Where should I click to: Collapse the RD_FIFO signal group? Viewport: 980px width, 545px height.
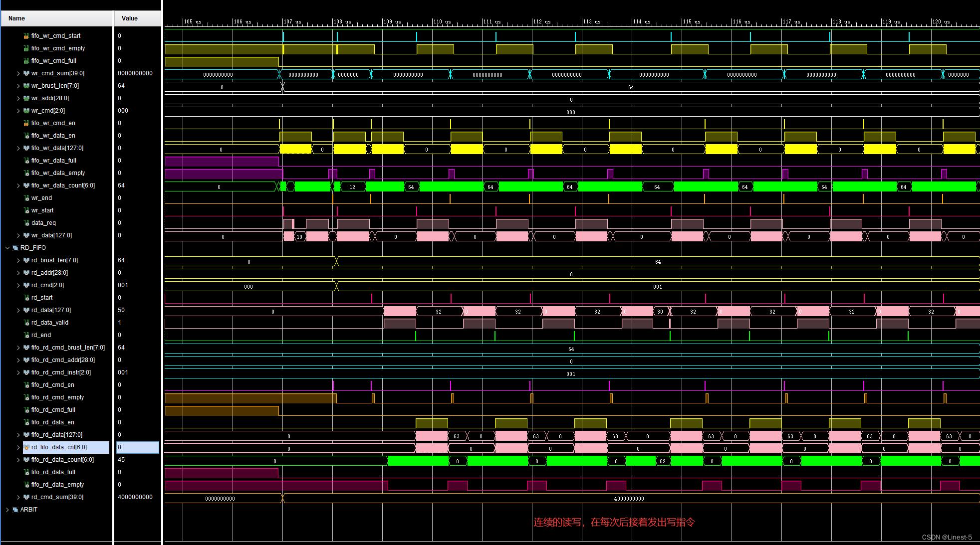7,248
